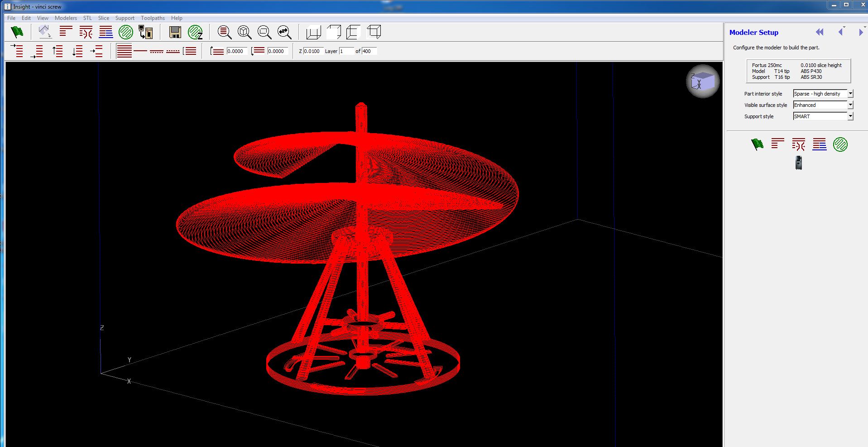Toggle the bracketed layer range display

(190, 51)
